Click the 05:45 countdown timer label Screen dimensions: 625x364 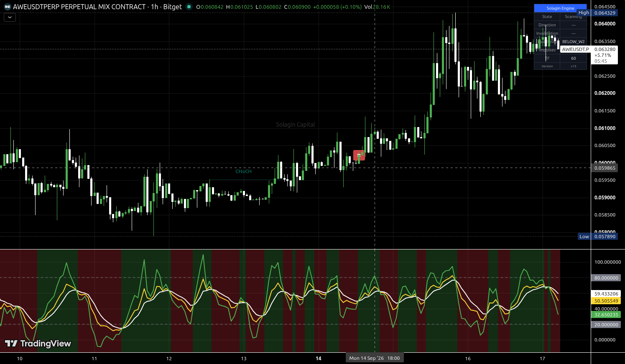tap(601, 61)
